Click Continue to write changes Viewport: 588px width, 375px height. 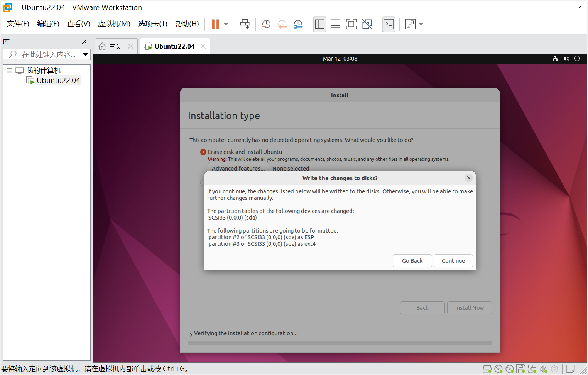coord(453,261)
